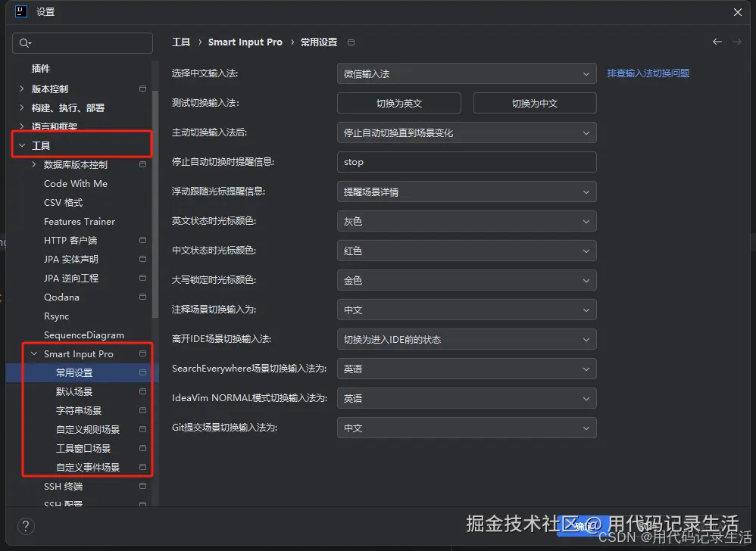Click the stop text input field
The image size is (756, 551).
point(466,162)
